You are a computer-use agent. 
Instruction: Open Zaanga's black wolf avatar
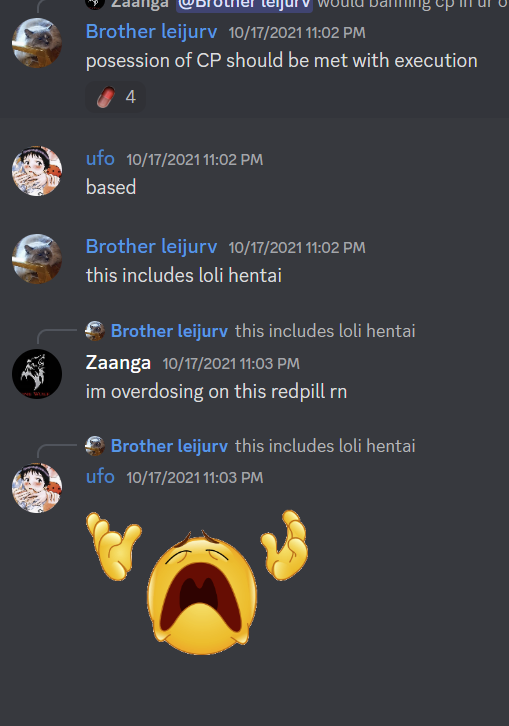tap(37, 374)
